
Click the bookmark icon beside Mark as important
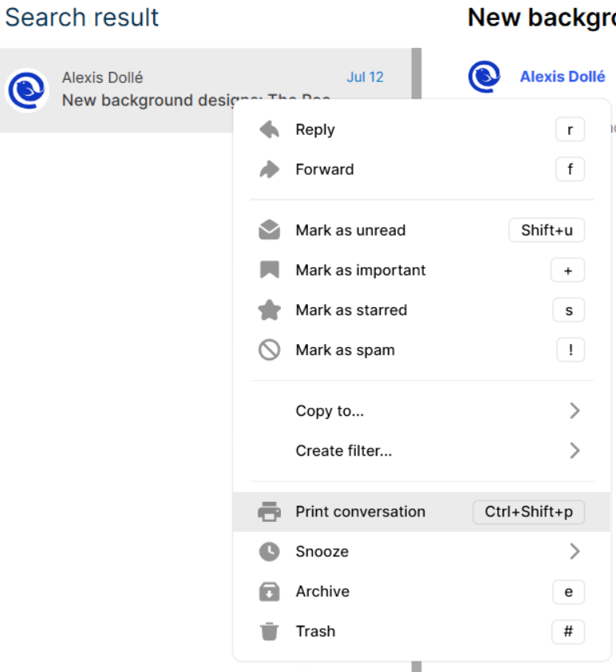click(x=269, y=270)
